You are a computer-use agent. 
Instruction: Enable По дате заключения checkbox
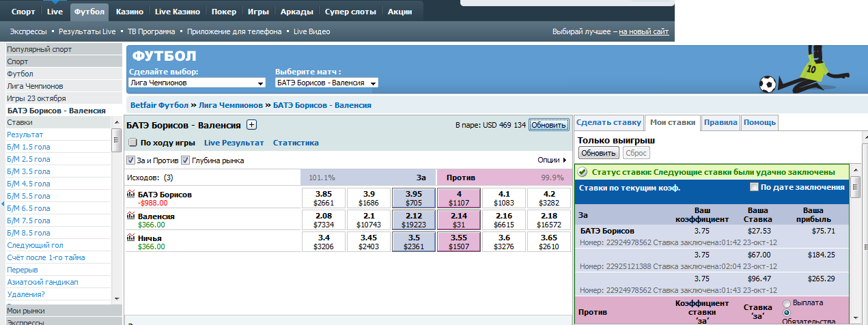(754, 187)
